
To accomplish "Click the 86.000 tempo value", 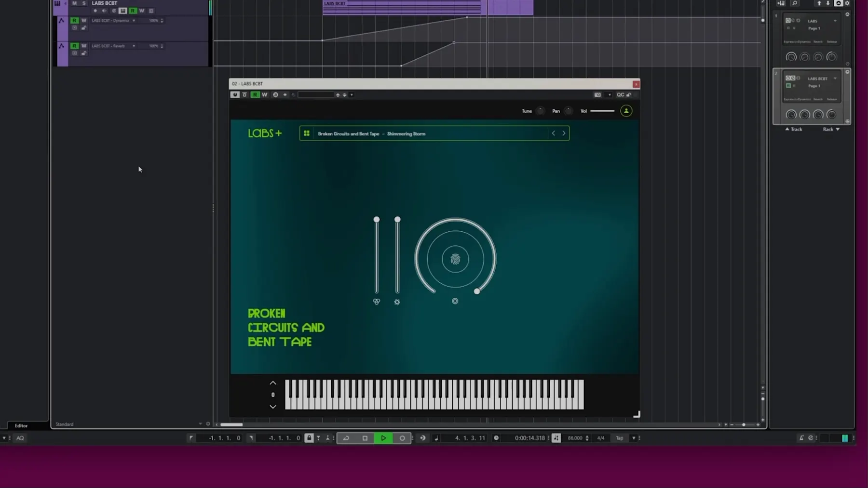I will coord(575,438).
